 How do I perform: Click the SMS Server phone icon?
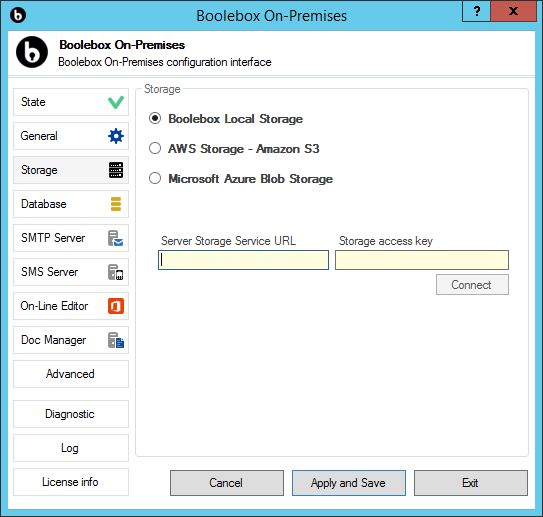116,272
